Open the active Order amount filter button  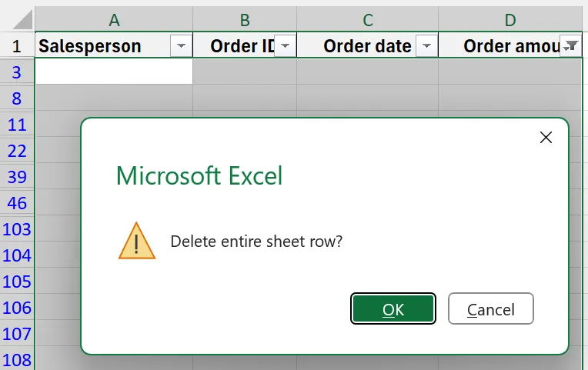point(570,46)
